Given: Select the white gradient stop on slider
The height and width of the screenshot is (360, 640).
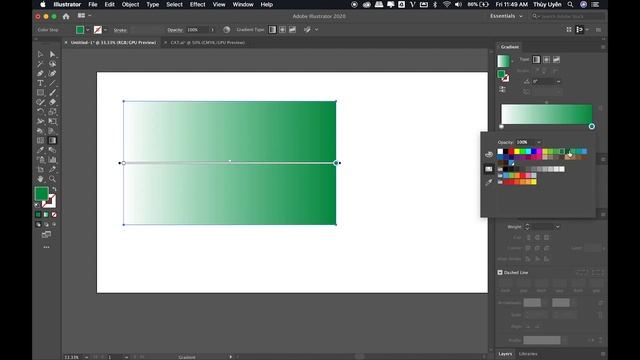Looking at the screenshot, I should 502,127.
